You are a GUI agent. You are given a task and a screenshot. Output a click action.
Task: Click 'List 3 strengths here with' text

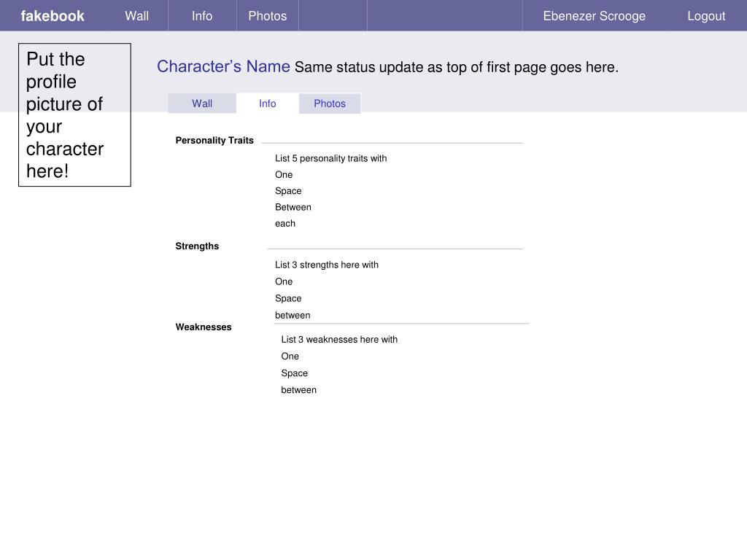326,265
